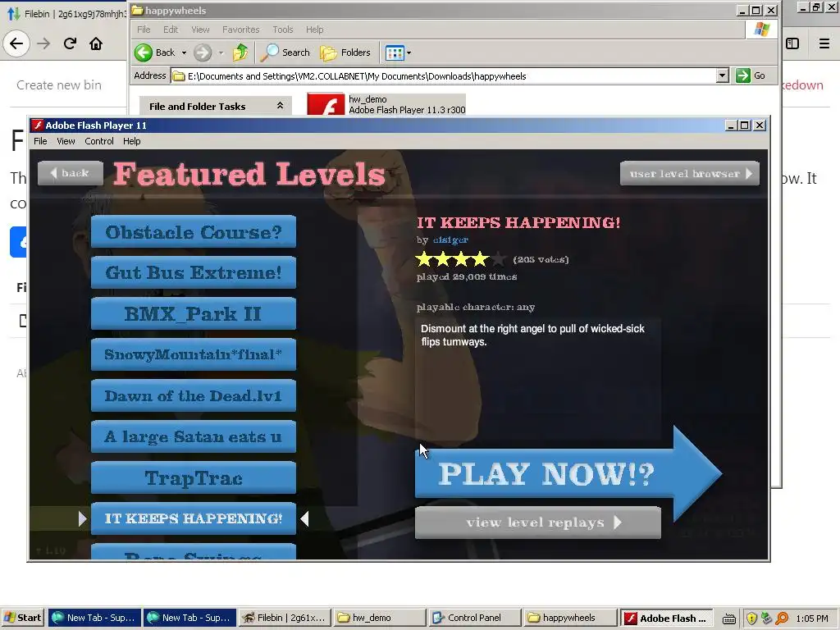
Task: Open Search in happywheels Explorer window
Action: [285, 52]
